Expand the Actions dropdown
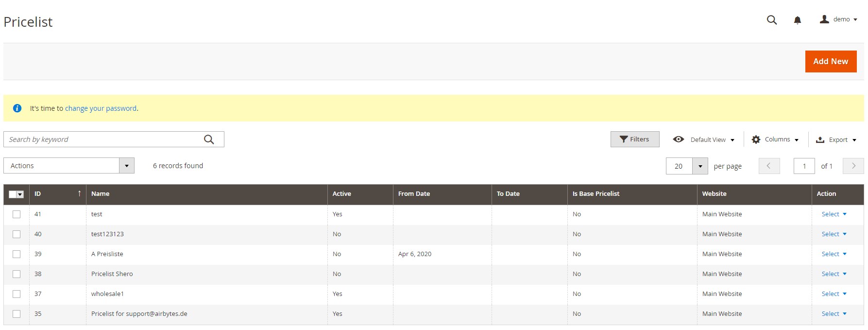Screen dimensions: 868x330 click(x=126, y=166)
